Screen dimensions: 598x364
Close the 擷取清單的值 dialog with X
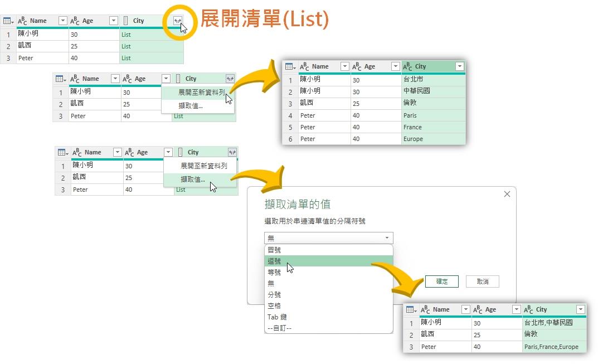(507, 194)
